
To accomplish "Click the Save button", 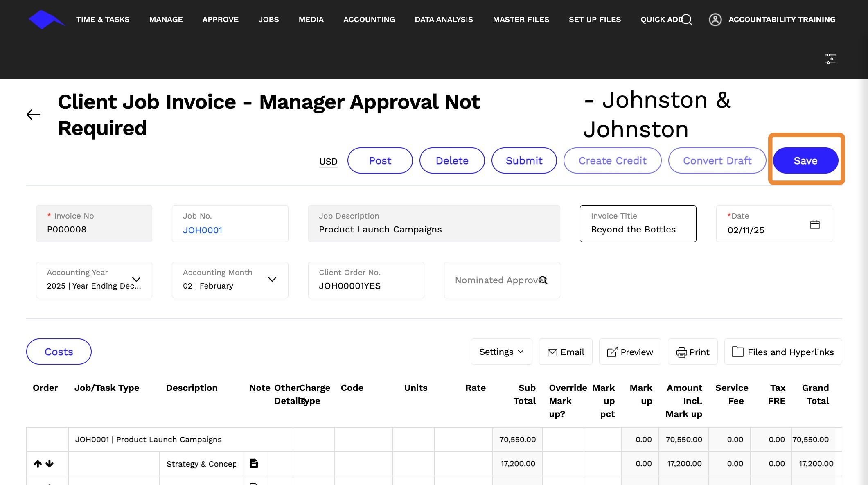I will (805, 161).
